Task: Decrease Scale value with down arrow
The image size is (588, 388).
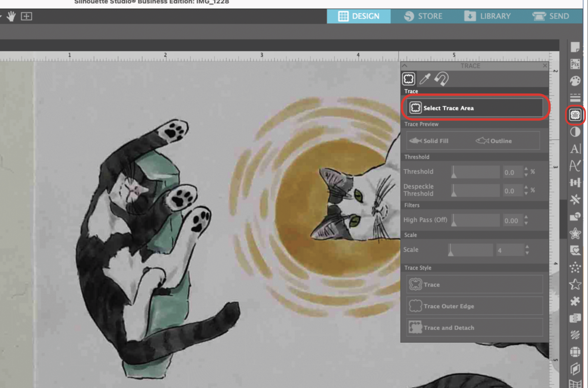Action: [527, 253]
